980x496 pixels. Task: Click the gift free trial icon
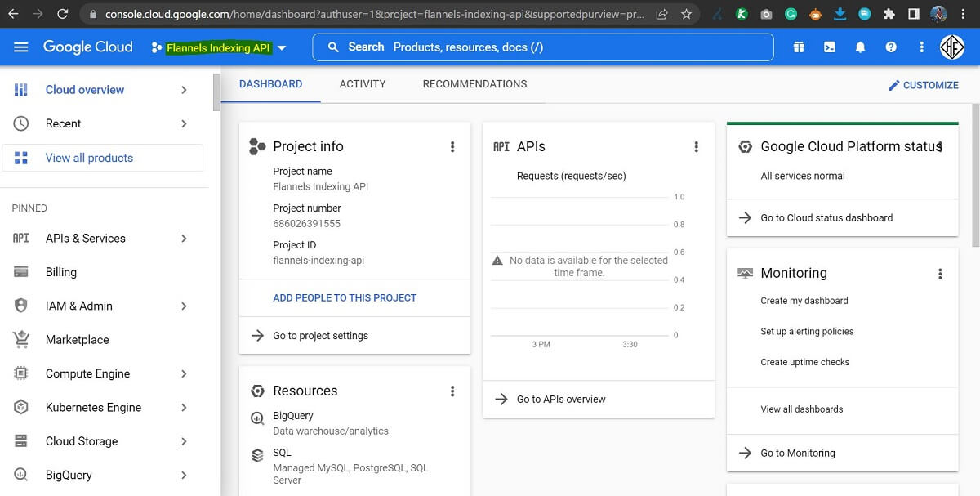(798, 47)
